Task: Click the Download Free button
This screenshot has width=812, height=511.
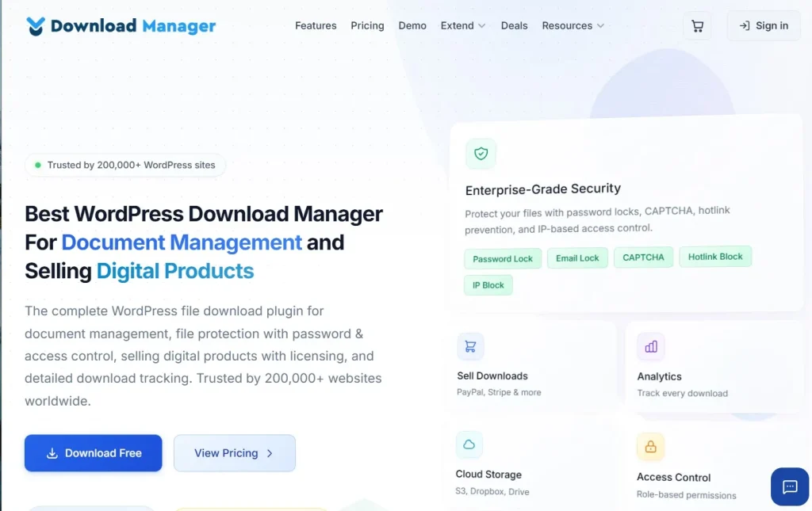Action: 94,453
